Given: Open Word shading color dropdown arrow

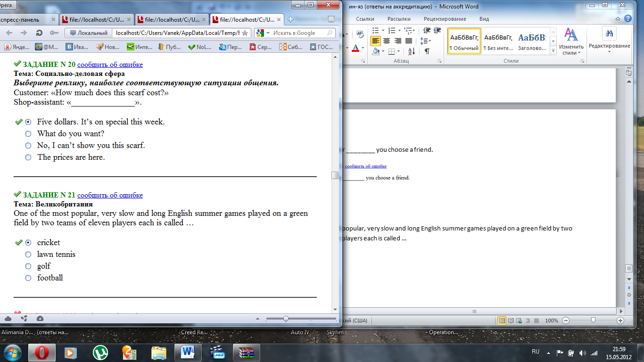Looking at the screenshot, I should click(383, 51).
